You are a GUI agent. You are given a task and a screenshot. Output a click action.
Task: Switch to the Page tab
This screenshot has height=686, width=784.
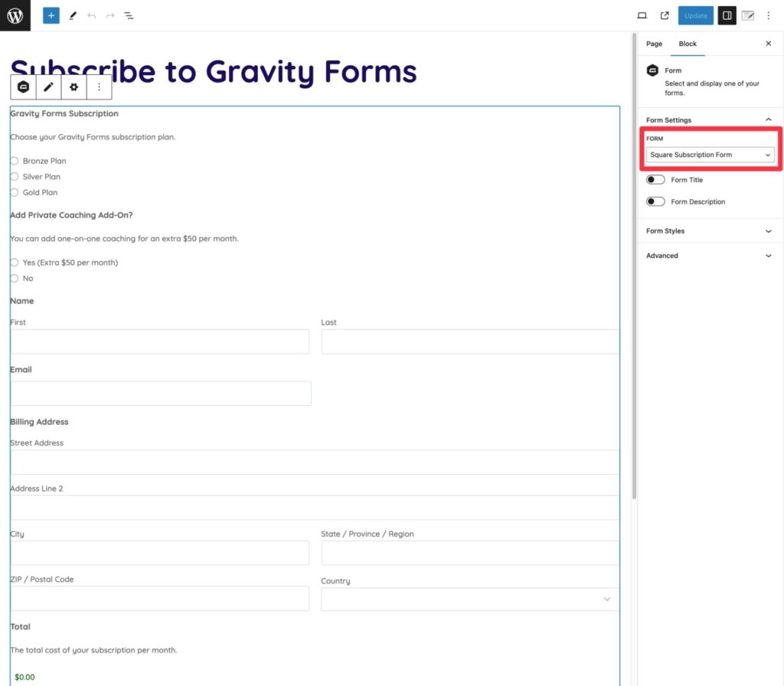tap(654, 44)
